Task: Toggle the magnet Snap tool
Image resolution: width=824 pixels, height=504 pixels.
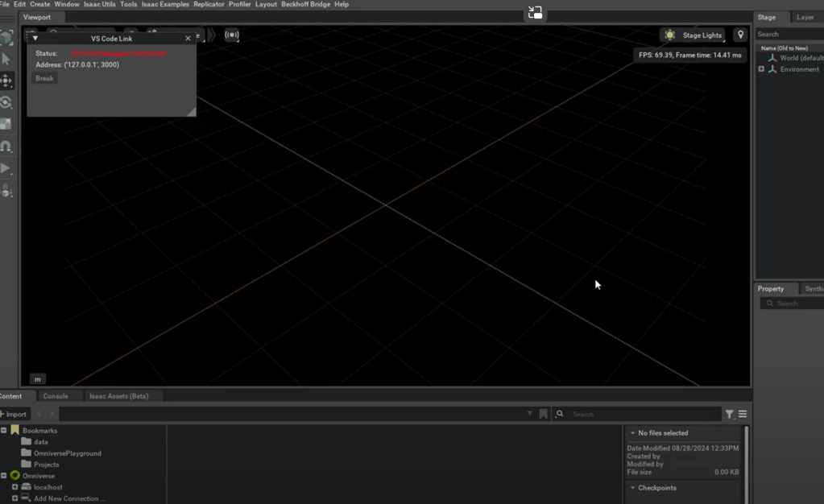Action: (x=6, y=147)
